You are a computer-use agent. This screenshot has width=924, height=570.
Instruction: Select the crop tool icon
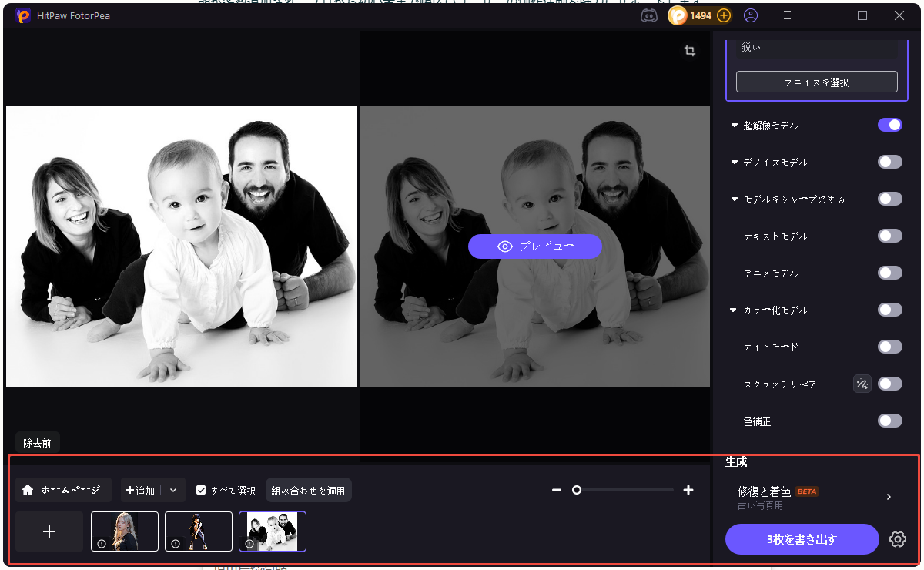pos(690,51)
